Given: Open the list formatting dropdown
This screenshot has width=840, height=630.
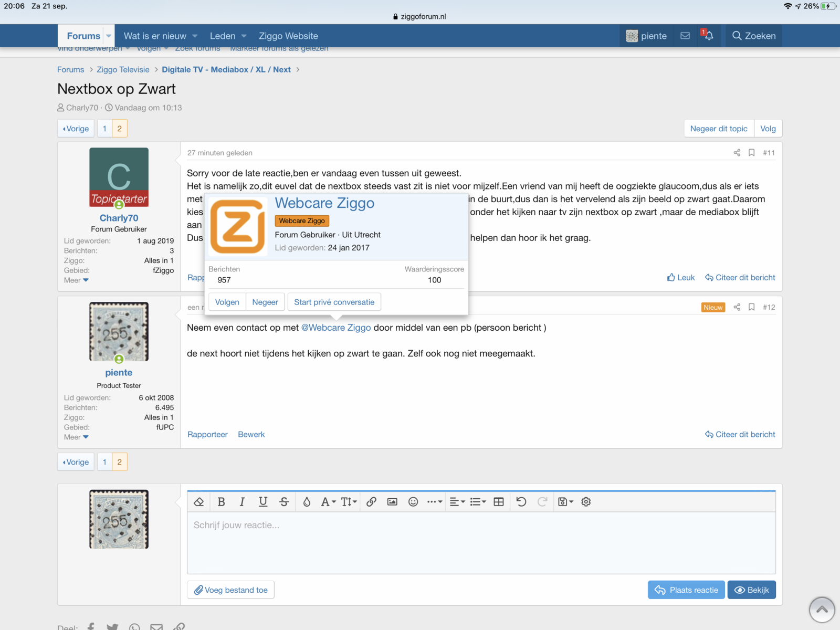Looking at the screenshot, I should pos(478,502).
